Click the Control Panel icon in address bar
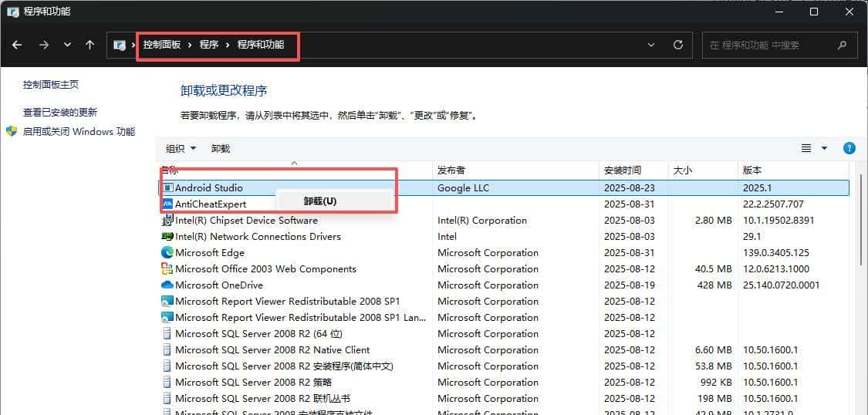The height and width of the screenshot is (415, 868). click(120, 46)
